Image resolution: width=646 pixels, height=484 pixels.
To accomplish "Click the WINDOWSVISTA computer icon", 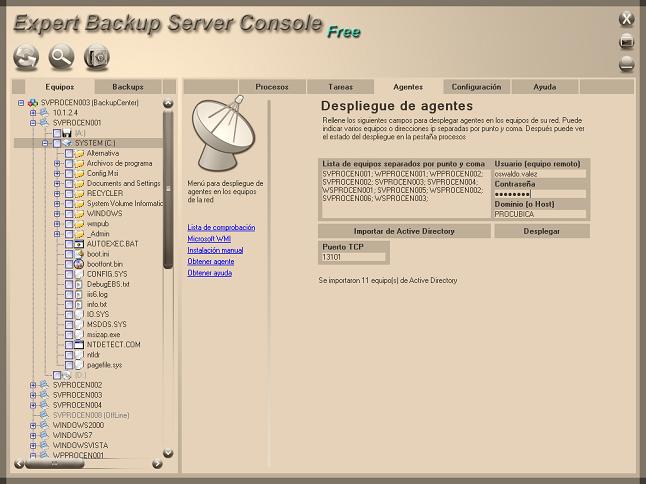I will [44, 445].
